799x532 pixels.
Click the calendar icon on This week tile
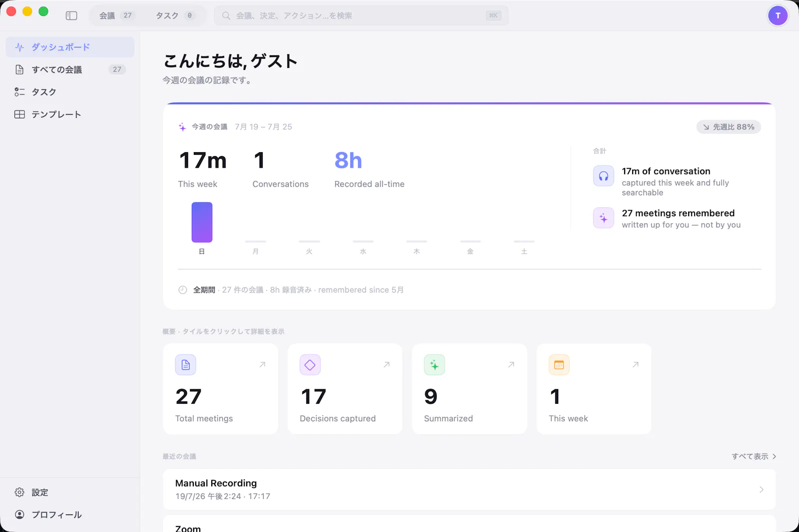click(x=559, y=365)
